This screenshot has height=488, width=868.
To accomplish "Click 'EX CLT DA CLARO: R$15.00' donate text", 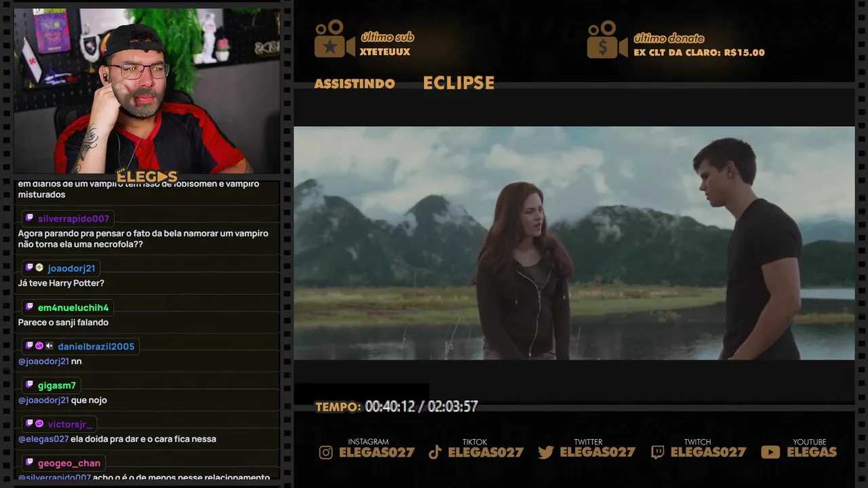I will 699,52.
